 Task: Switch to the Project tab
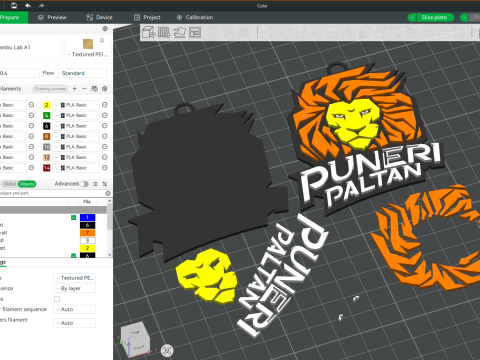pos(147,17)
